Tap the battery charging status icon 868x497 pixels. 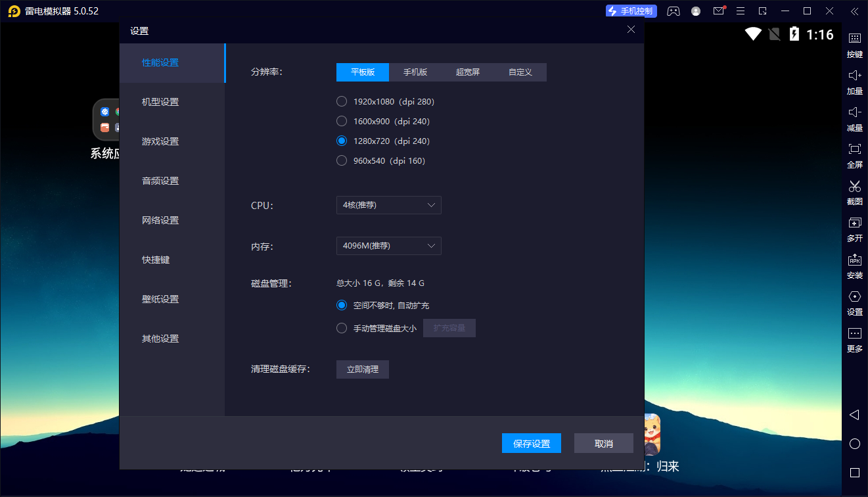tap(794, 34)
